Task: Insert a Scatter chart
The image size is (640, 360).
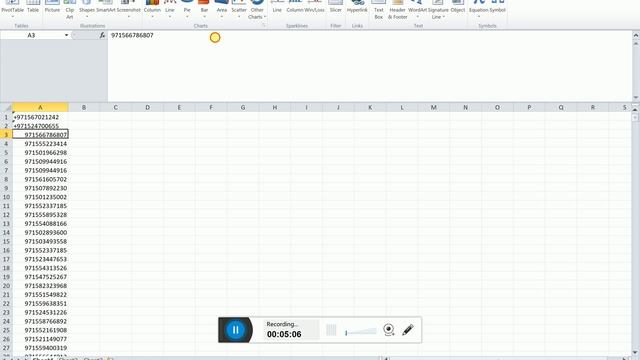Action: click(239, 9)
